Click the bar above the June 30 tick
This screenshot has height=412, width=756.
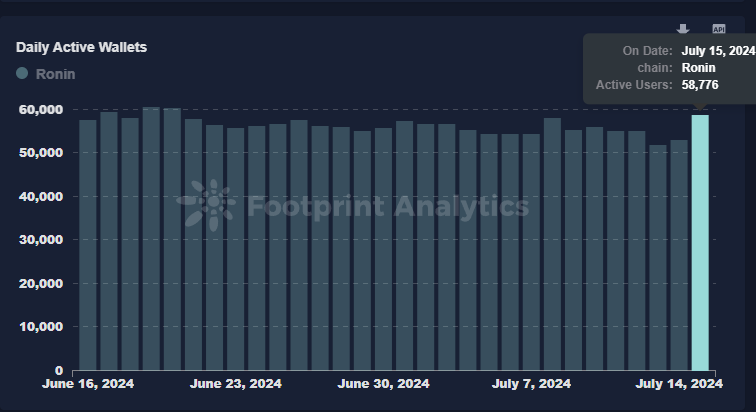[x=383, y=249]
